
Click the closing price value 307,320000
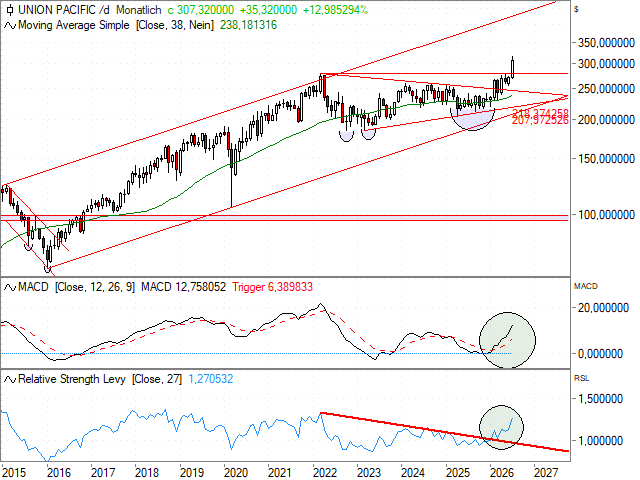click(205, 10)
